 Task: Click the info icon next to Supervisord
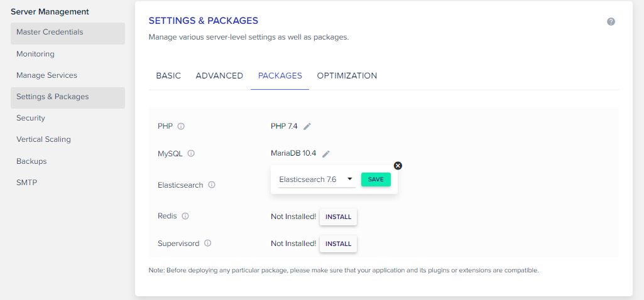tap(208, 244)
